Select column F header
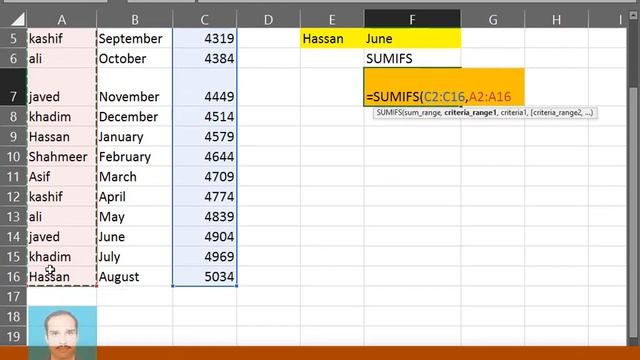The width and height of the screenshot is (640, 360). click(412, 19)
